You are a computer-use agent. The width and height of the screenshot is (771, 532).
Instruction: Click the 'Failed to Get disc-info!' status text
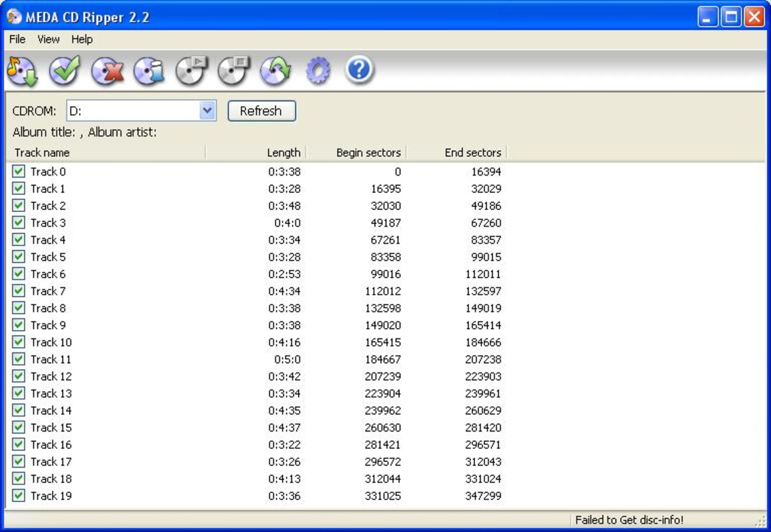tap(629, 520)
